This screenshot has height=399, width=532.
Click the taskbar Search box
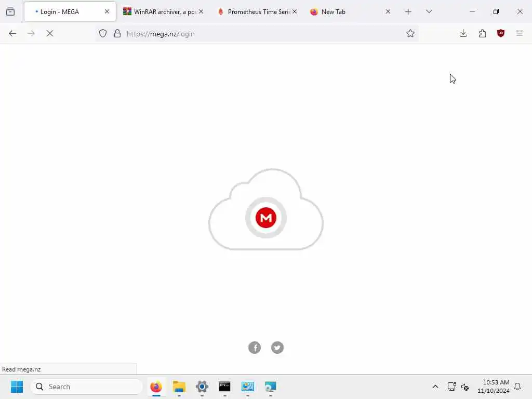[87, 387]
